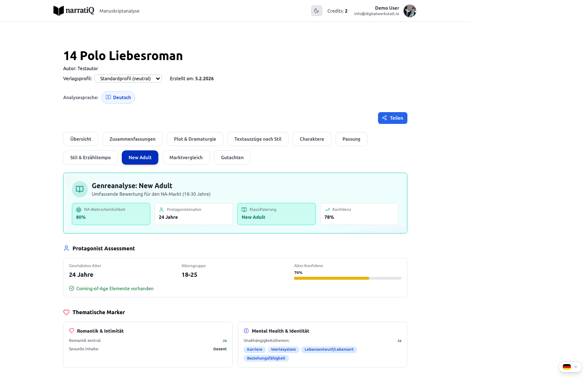Click the brain icon beside Mental Health & Identität
588x378 pixels.
(246, 331)
